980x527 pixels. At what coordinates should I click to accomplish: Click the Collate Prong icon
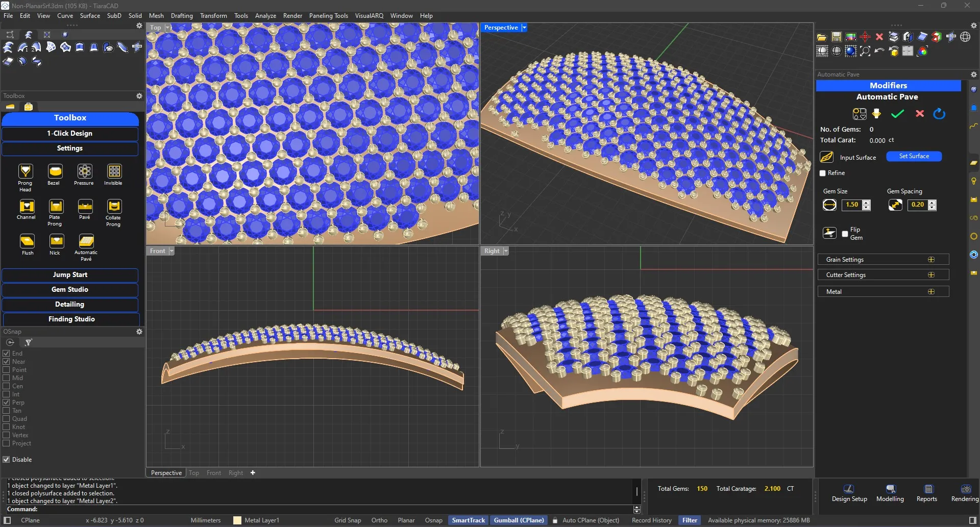coord(114,207)
